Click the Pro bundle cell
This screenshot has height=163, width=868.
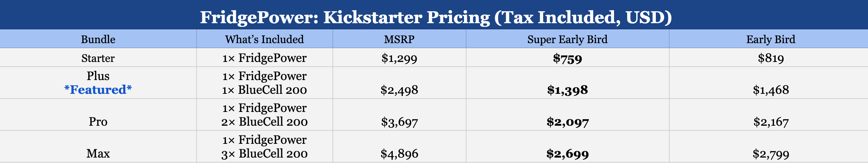point(98,121)
